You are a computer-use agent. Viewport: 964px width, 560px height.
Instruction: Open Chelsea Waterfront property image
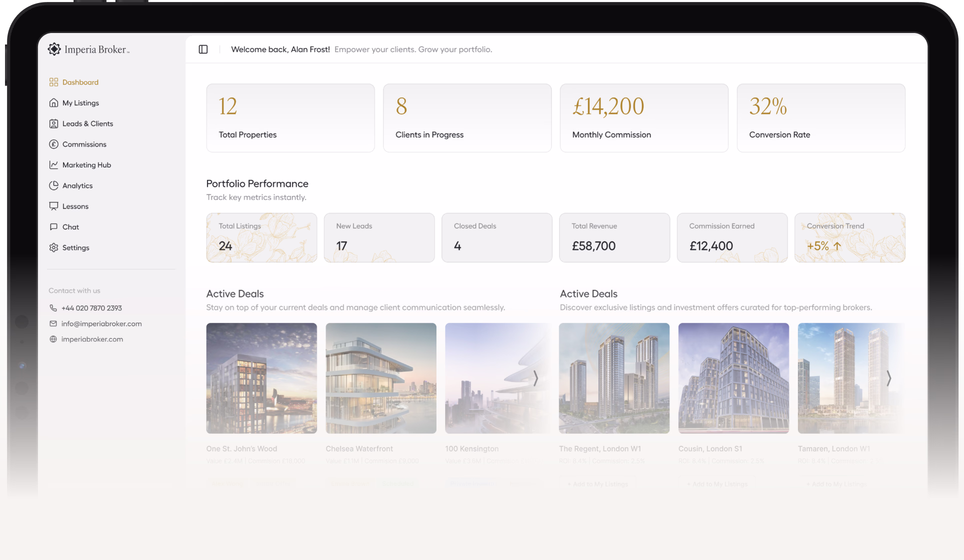381,378
